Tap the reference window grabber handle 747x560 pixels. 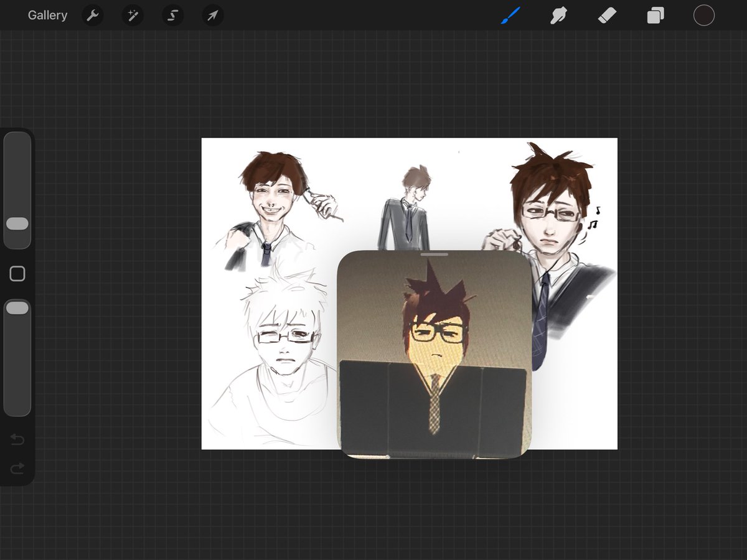(x=435, y=254)
